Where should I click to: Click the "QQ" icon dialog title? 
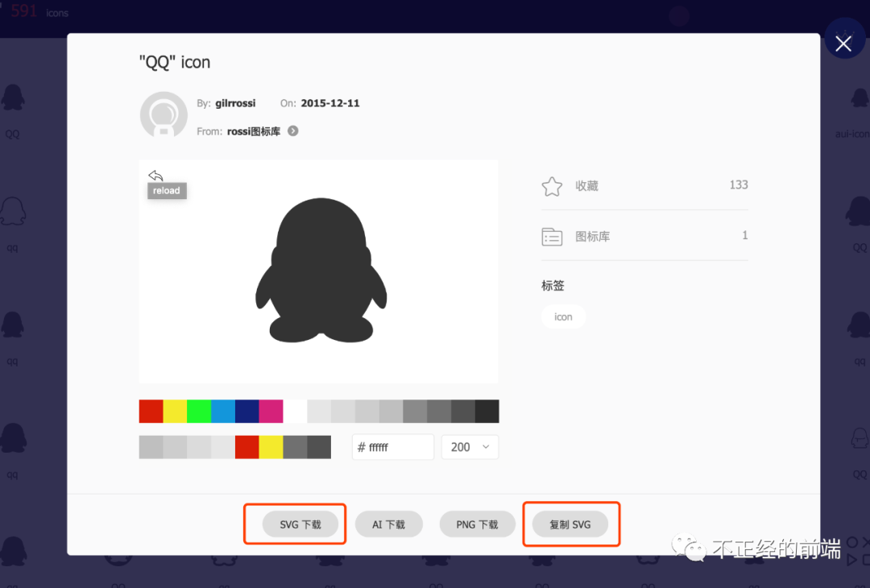pyautogui.click(x=175, y=62)
